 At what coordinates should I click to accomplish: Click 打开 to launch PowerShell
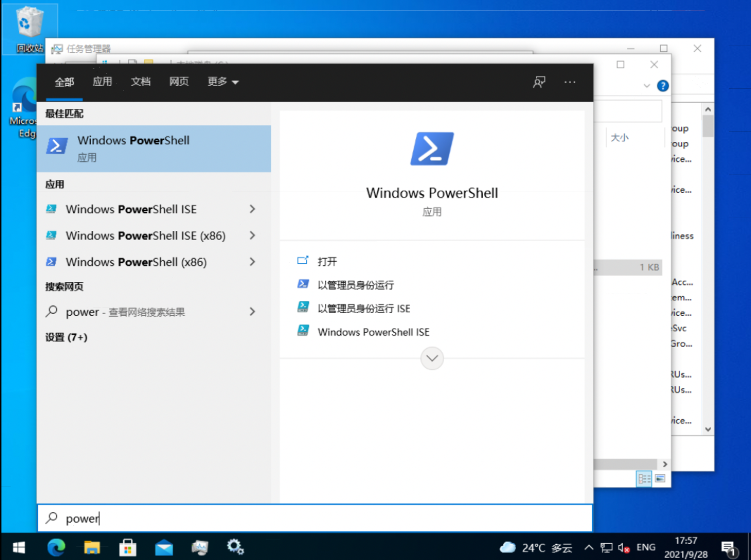coord(327,261)
